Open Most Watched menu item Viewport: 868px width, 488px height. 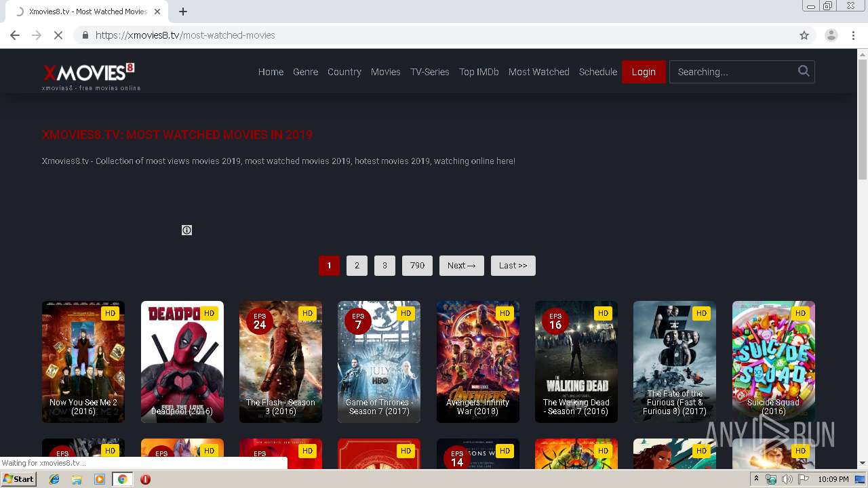[x=539, y=72]
